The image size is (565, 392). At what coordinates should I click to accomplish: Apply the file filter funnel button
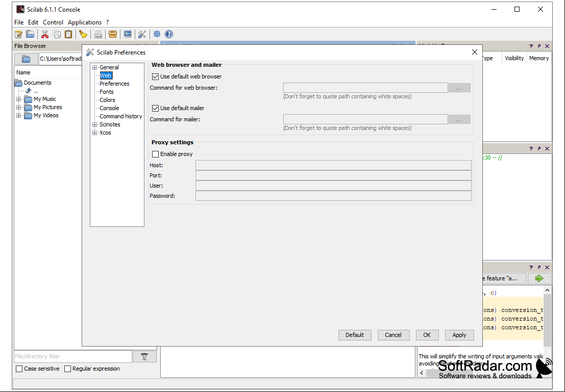(x=144, y=356)
